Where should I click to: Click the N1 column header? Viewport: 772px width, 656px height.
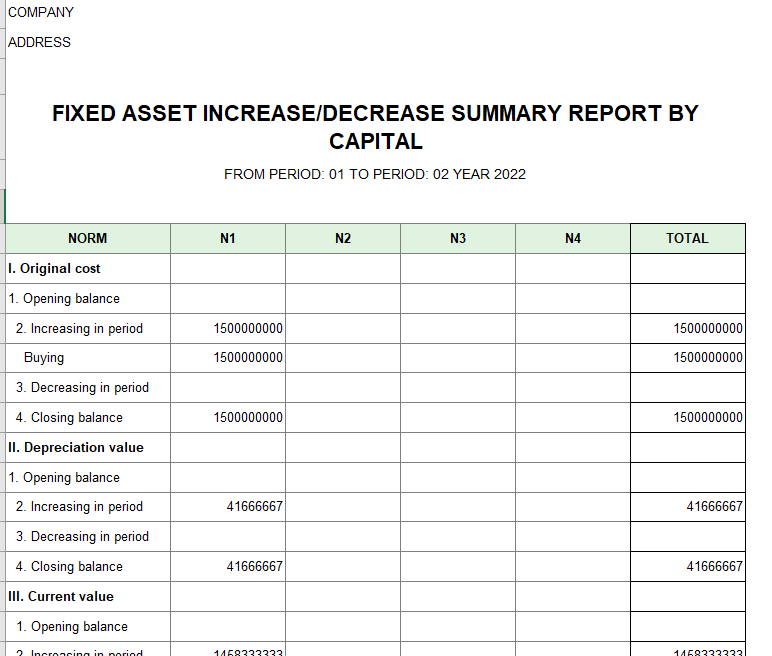click(228, 239)
